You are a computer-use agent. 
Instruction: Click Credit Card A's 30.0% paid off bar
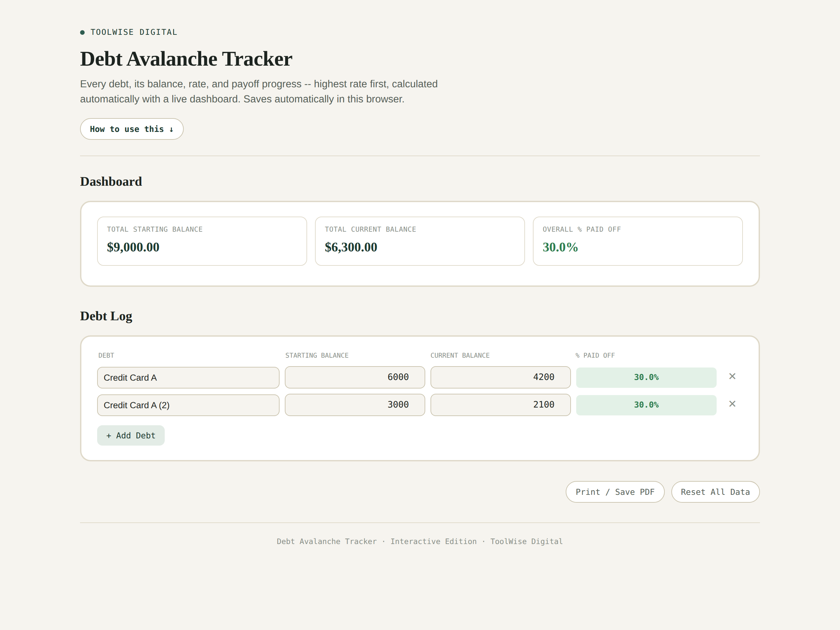click(646, 377)
